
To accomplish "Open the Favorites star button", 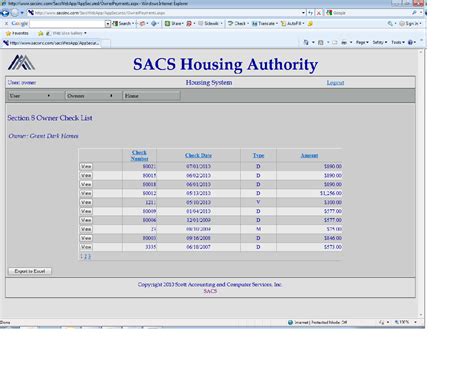I will [17, 33].
